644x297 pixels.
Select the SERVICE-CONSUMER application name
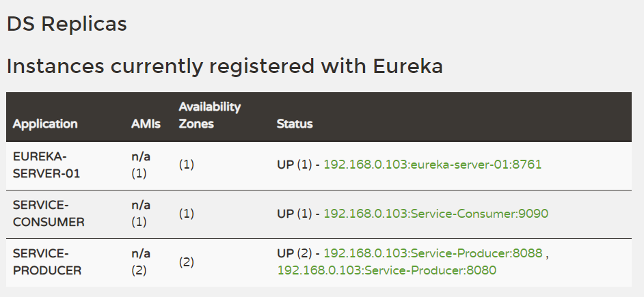coord(49,214)
